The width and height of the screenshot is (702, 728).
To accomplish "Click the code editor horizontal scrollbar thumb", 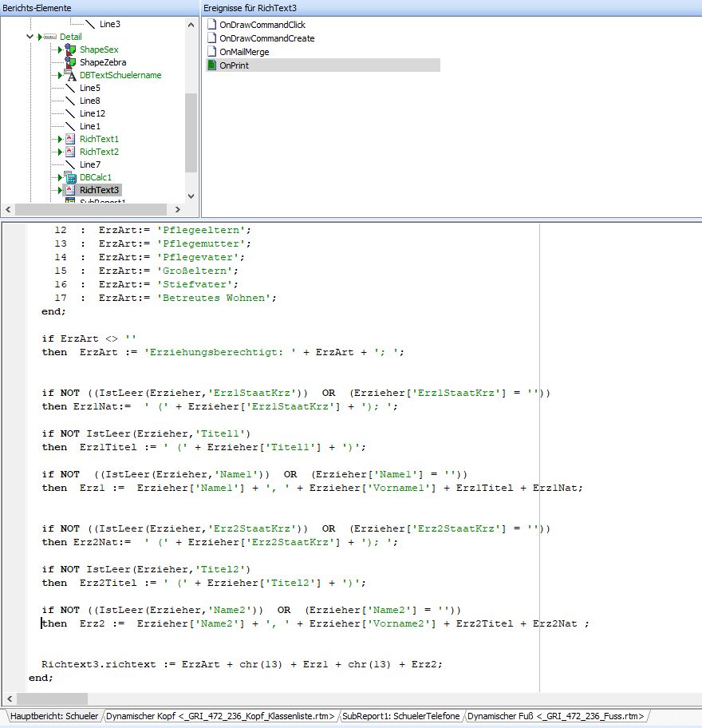I will 52,698.
